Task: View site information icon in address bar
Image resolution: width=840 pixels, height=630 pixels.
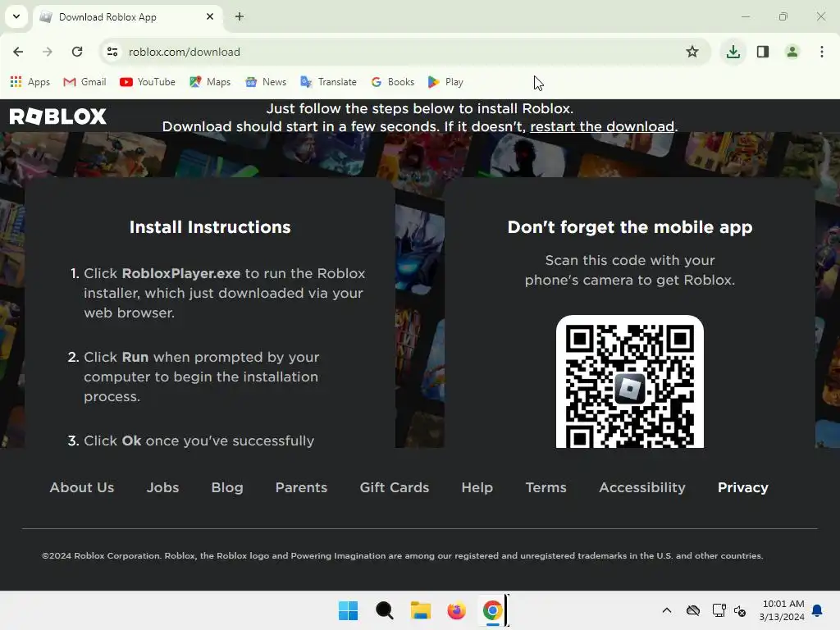Action: coord(112,52)
